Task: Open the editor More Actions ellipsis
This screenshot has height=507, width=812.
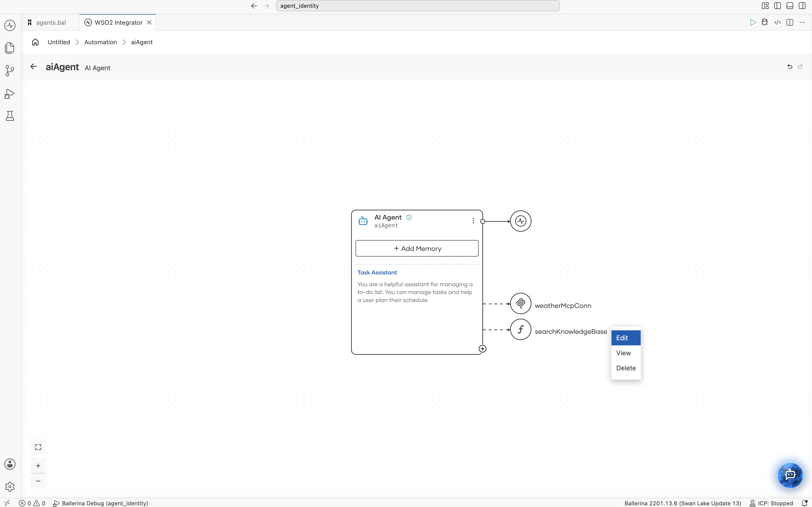Action: [x=802, y=22]
